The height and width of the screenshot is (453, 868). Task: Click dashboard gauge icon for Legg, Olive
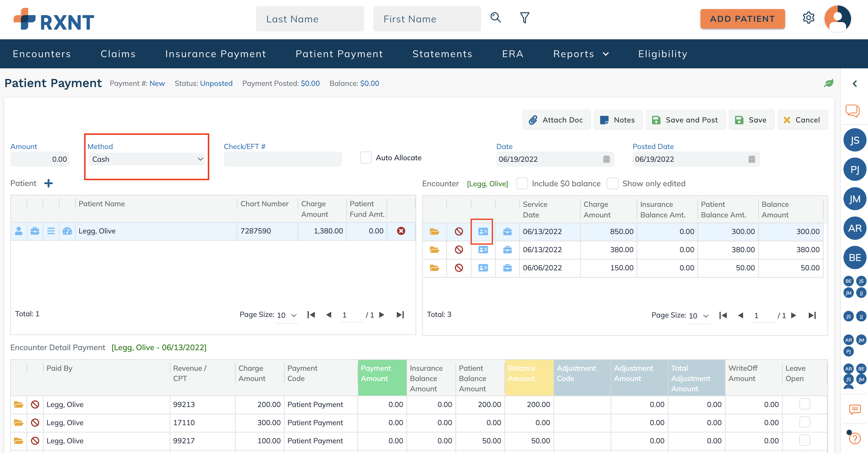pyautogui.click(x=67, y=231)
